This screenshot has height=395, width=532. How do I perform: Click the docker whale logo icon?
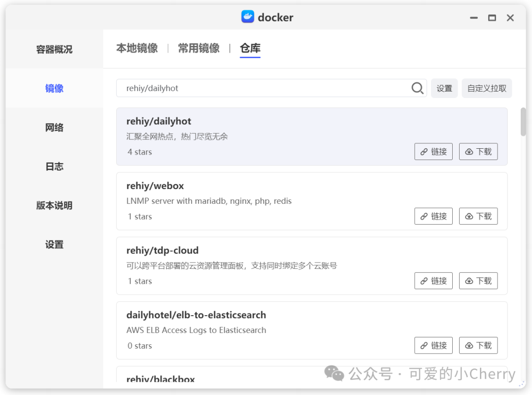(248, 17)
